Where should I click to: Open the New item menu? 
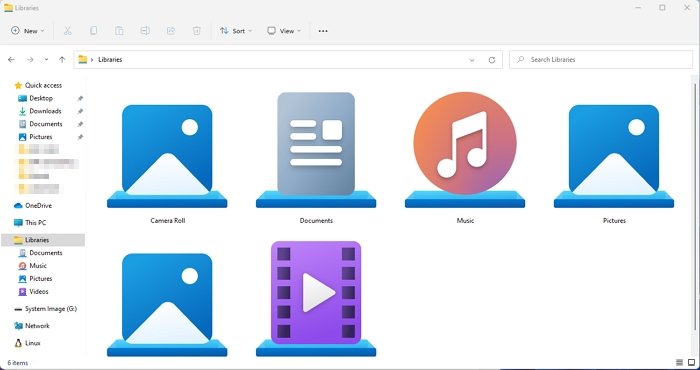coord(28,31)
